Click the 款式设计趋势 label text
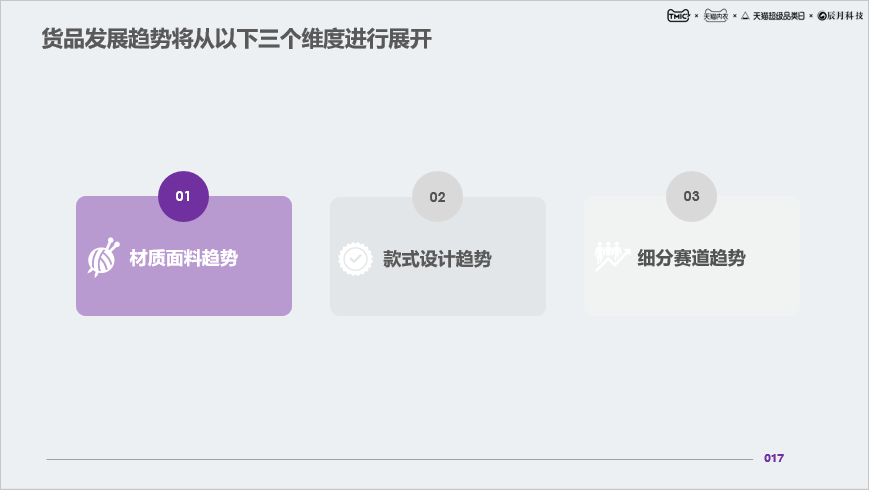Image resolution: width=869 pixels, height=490 pixels. click(437, 259)
